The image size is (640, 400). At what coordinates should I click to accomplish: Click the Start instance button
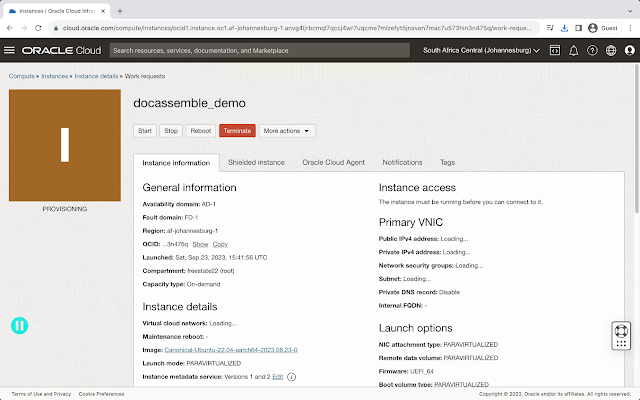click(145, 131)
